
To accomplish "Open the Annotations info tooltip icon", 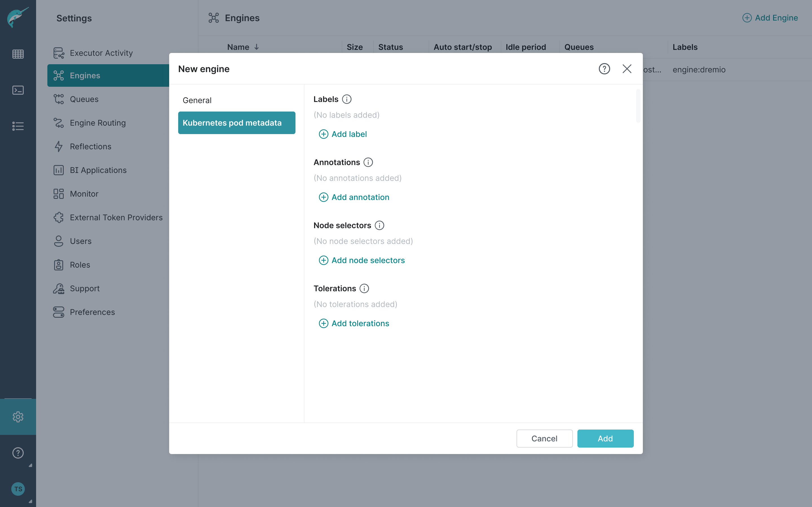I will pos(368,162).
